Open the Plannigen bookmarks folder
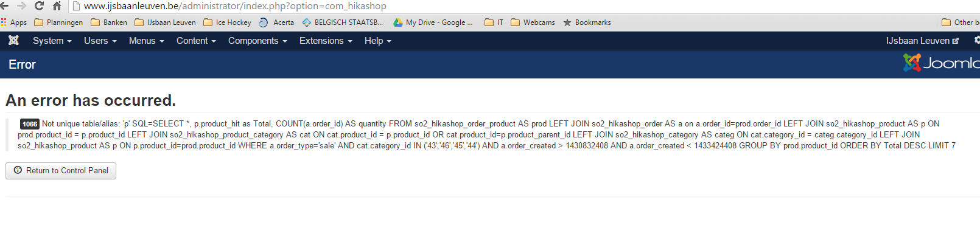 click(58, 22)
